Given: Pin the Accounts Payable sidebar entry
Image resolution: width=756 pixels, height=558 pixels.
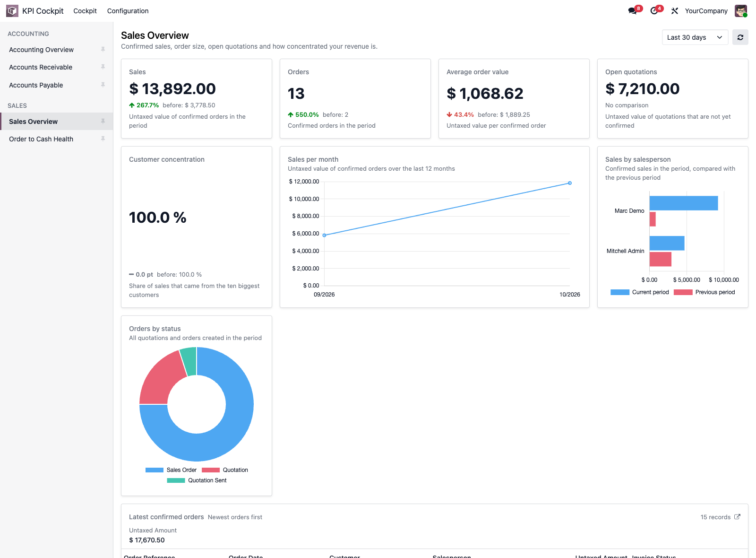Looking at the screenshot, I should (x=103, y=85).
